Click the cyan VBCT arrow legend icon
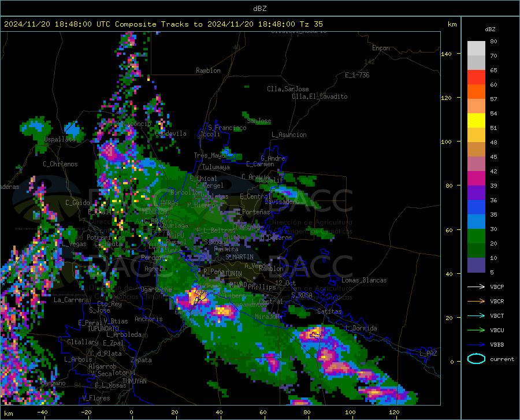Screen dimensions: 520x420 tap(476, 315)
